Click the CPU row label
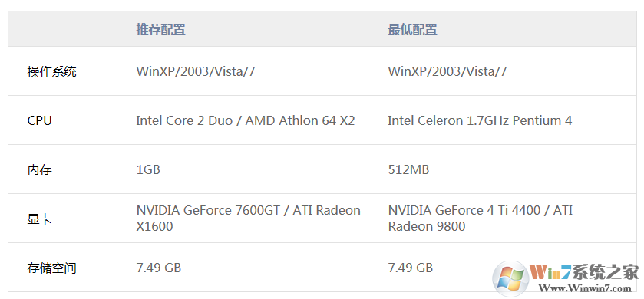This screenshot has width=644, height=299. (39, 120)
